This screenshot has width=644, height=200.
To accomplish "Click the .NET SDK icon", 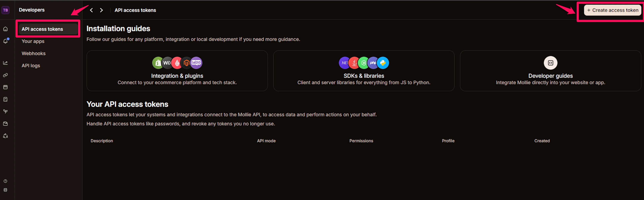I will pyautogui.click(x=344, y=63).
